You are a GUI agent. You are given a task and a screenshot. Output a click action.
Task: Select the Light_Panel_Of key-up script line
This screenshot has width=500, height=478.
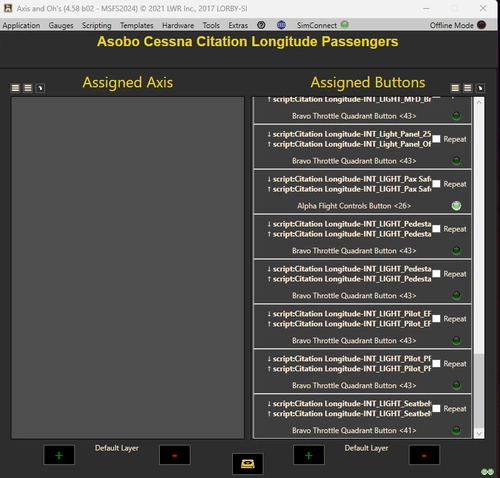[x=349, y=144]
